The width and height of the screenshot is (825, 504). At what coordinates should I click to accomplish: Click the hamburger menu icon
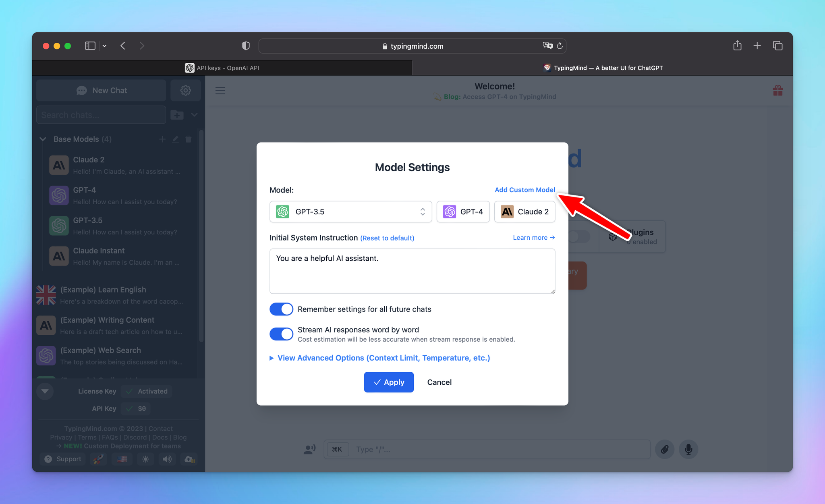point(220,90)
